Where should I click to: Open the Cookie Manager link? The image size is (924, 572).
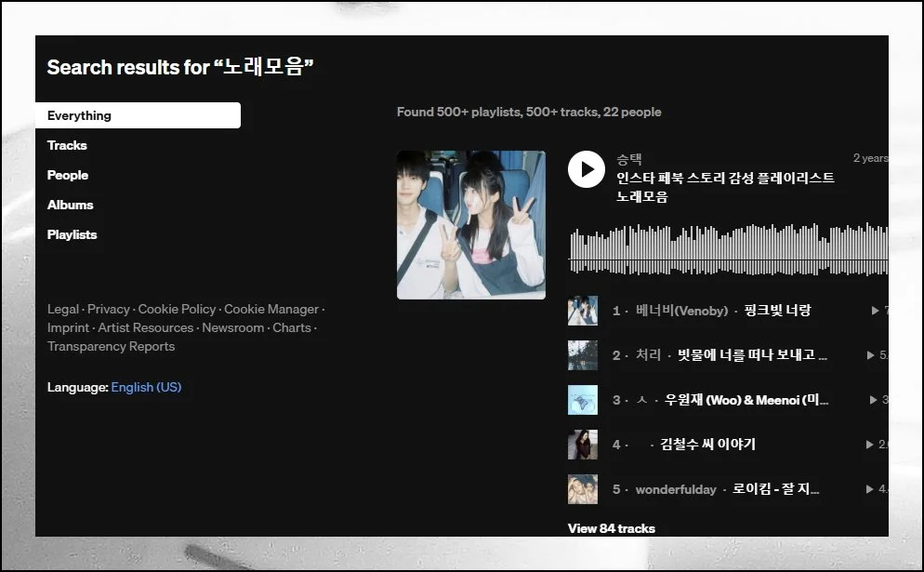[271, 309]
